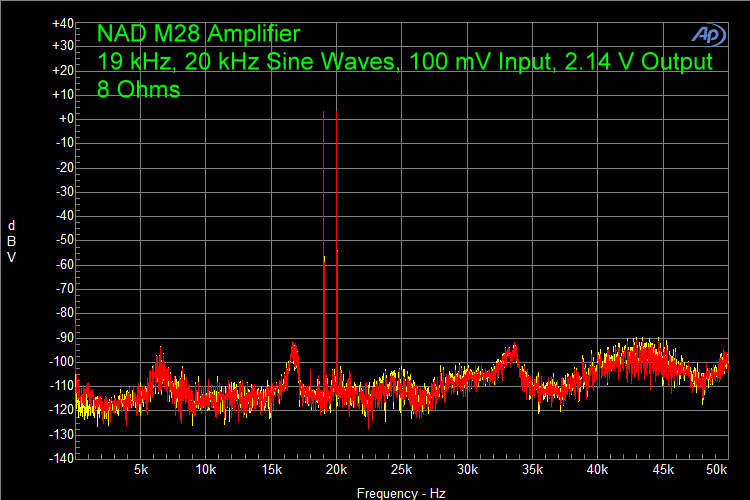The height and width of the screenshot is (500, 750).
Task: Click the 10k x-axis tick label
Action: [206, 469]
